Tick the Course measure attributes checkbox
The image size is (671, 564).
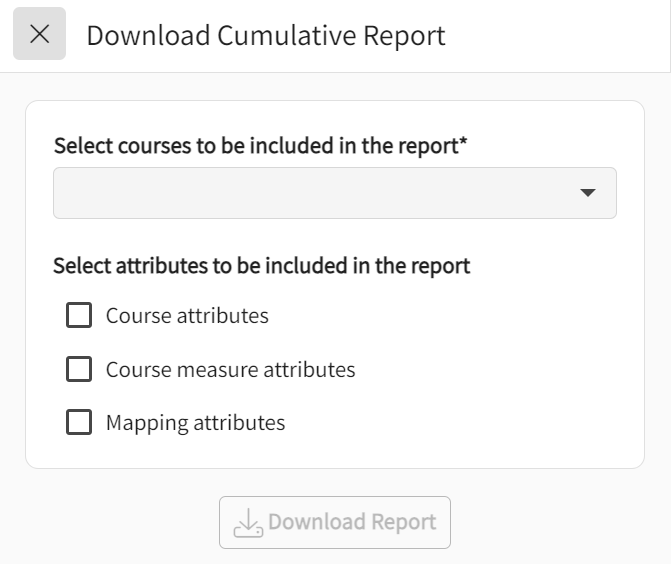(x=79, y=369)
